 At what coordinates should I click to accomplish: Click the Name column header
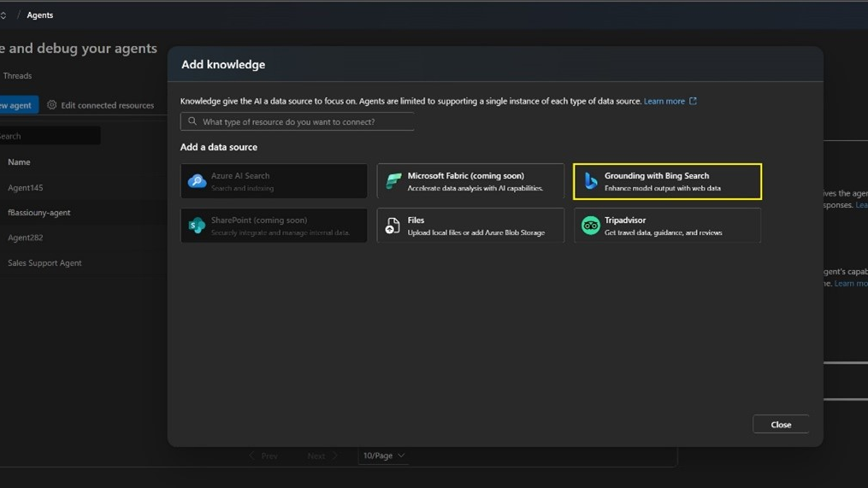19,162
